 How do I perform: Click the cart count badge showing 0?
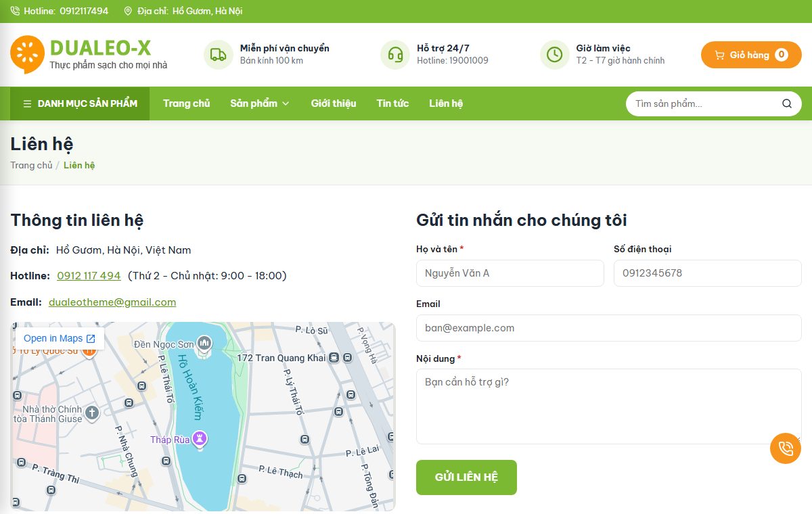(781, 55)
